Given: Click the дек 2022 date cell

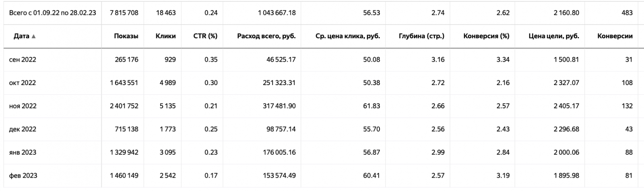Looking at the screenshot, I should coord(23,129).
